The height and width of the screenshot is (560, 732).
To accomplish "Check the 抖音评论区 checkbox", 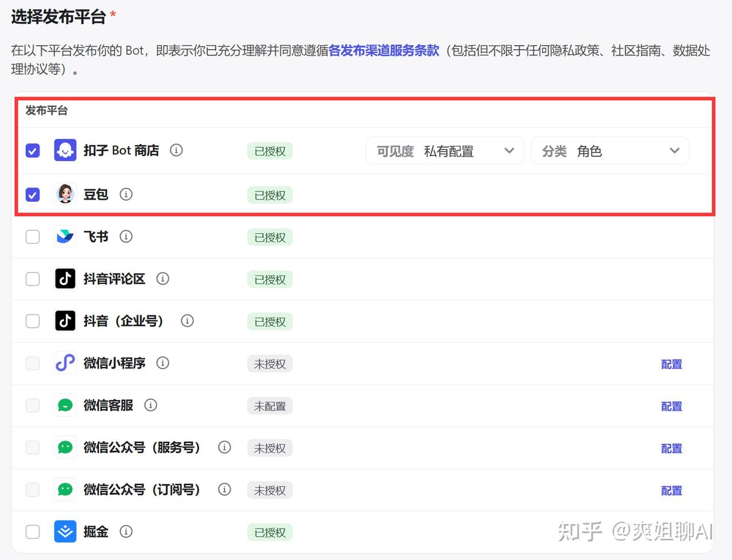I will [x=33, y=279].
